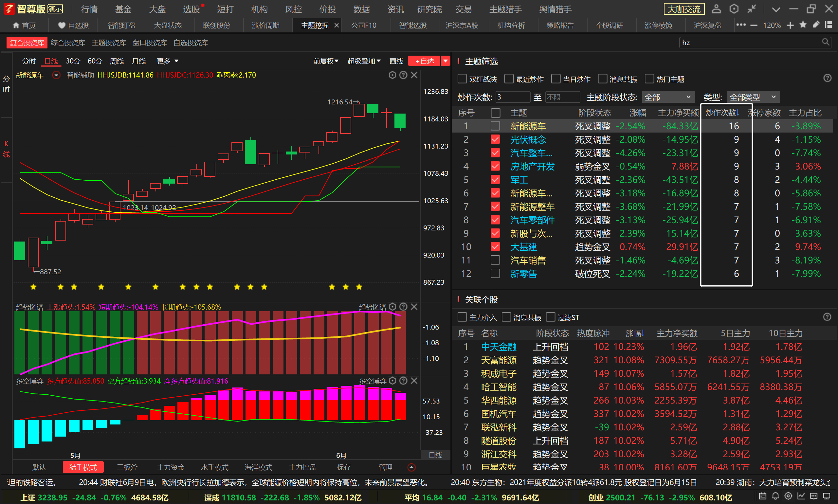Viewport: 838px width, 504px height.
Task: Open the stock link 中天金融
Action: (x=499, y=347)
